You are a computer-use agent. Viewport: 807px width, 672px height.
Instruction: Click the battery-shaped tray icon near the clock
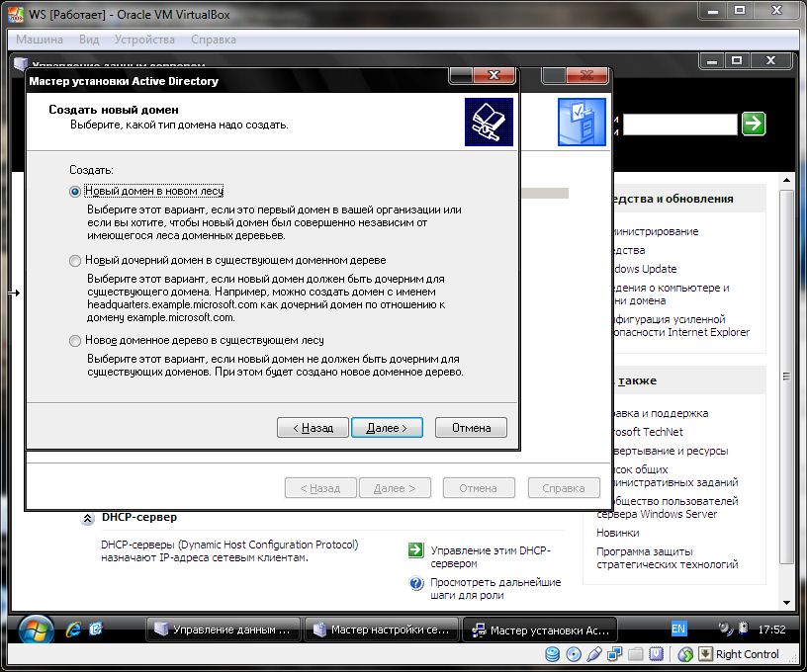[743, 628]
